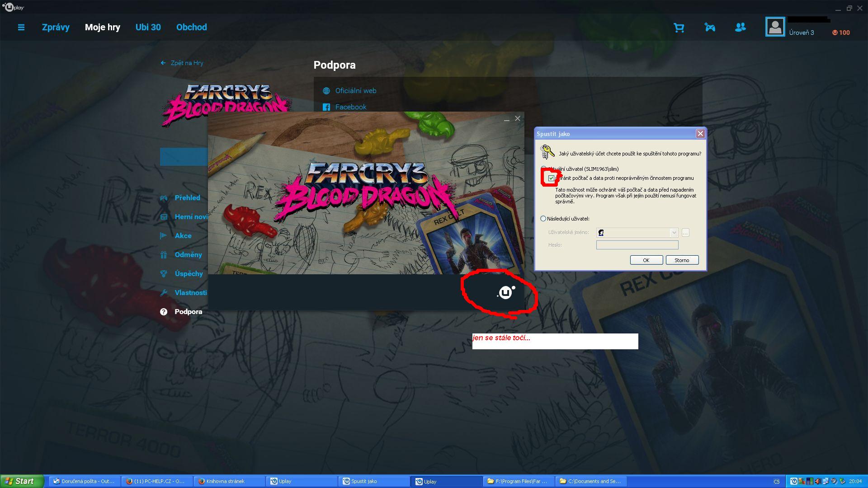Click the browse ellipsis button beside username
868x488 pixels.
[685, 233]
